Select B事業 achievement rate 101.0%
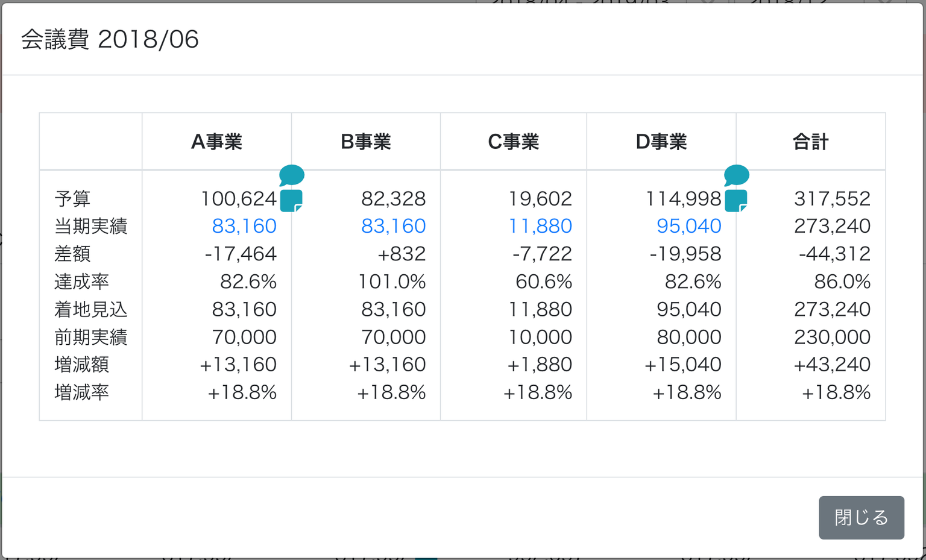Viewport: 926px width, 560px height. [392, 282]
